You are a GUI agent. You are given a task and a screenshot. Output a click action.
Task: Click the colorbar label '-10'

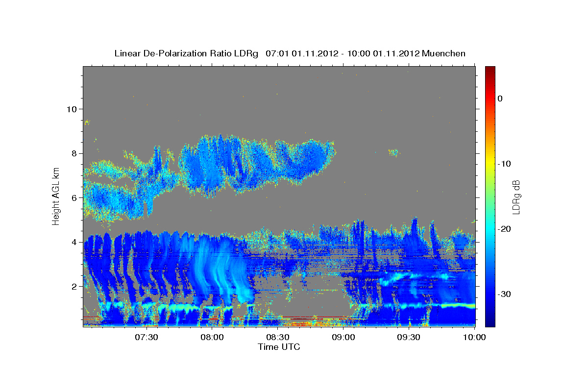coord(505,164)
